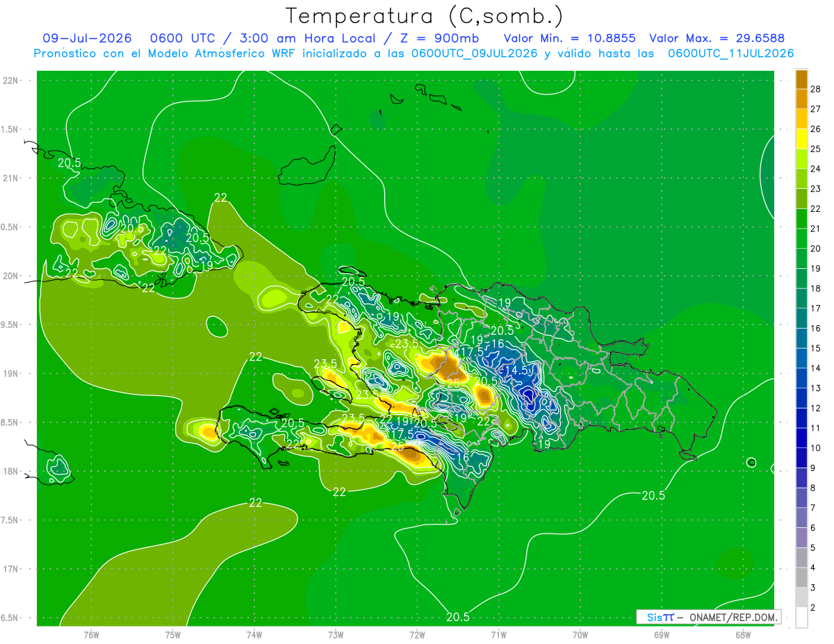Click the '17' color bar label
Image resolution: width=834 pixels, height=644 pixels.
point(815,308)
